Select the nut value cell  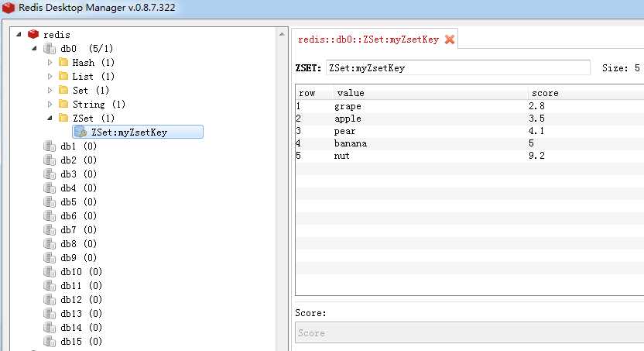pos(341,156)
